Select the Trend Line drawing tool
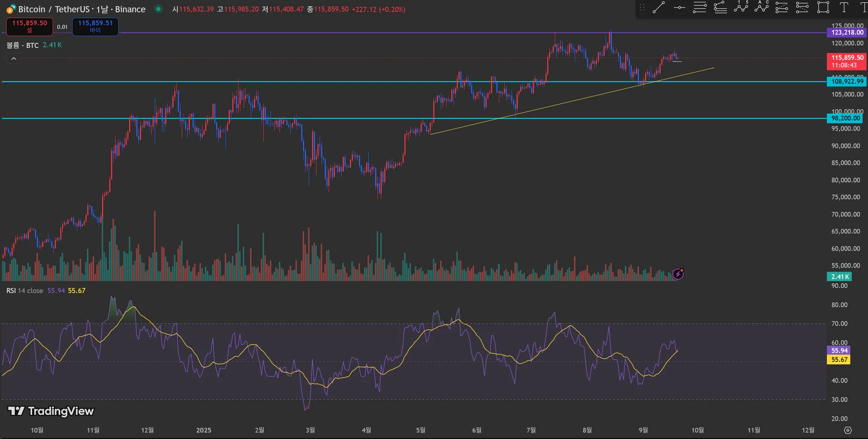The width and height of the screenshot is (868, 439). (x=659, y=7)
